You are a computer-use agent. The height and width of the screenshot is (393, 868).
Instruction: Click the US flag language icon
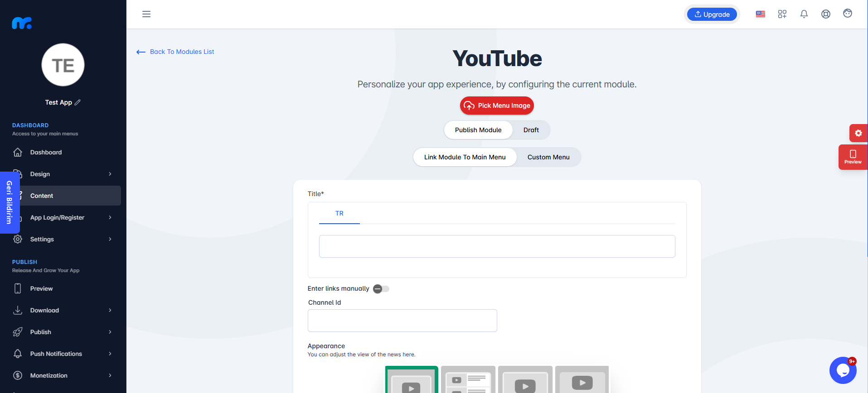pos(761,14)
